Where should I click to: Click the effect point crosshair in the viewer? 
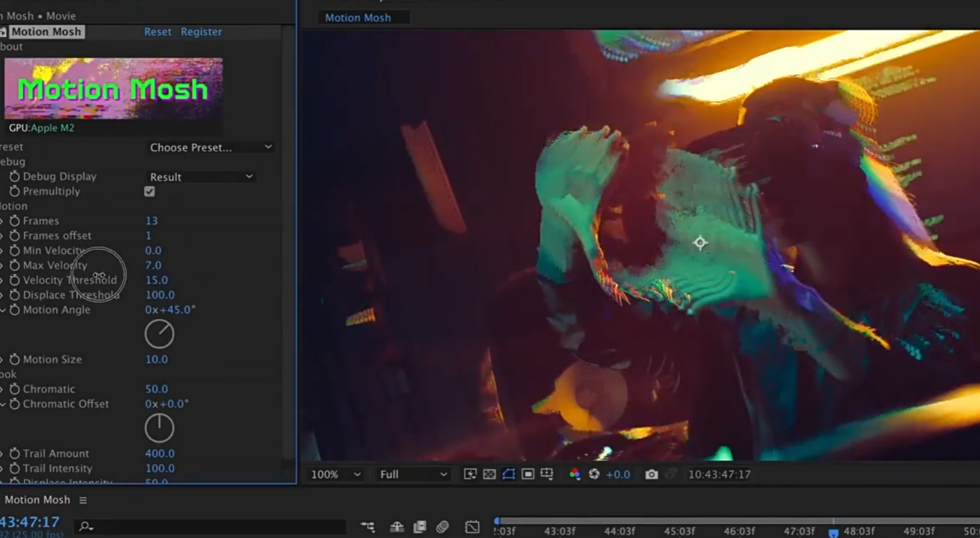click(x=700, y=243)
